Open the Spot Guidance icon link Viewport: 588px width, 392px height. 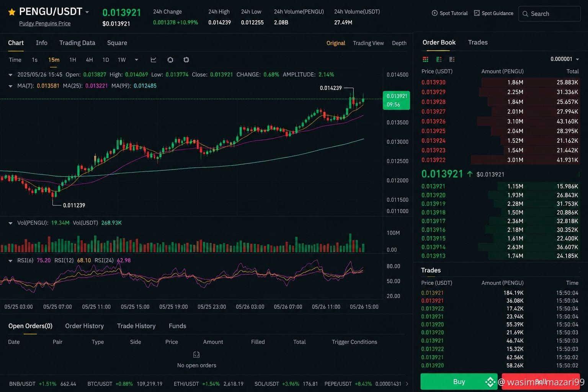coord(477,13)
